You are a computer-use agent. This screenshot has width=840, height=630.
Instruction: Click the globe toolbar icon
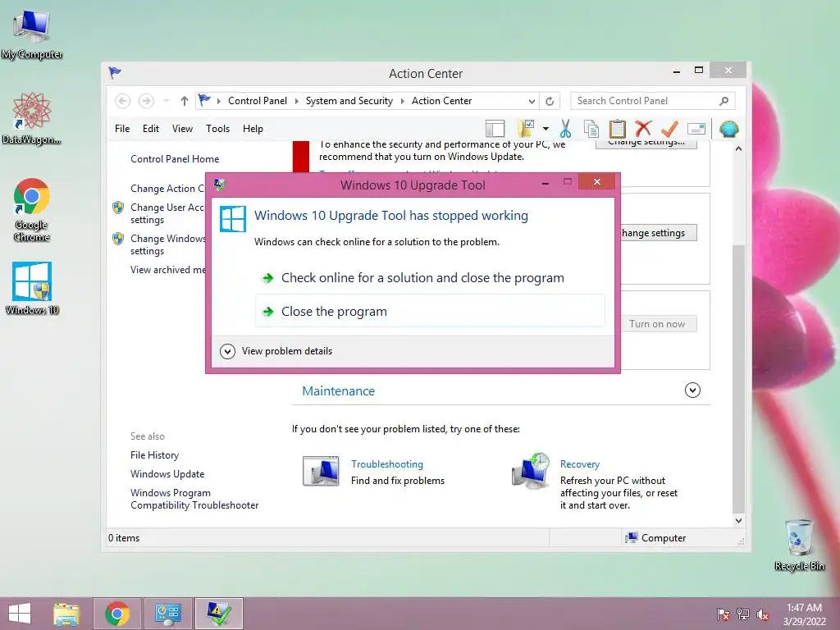(728, 129)
